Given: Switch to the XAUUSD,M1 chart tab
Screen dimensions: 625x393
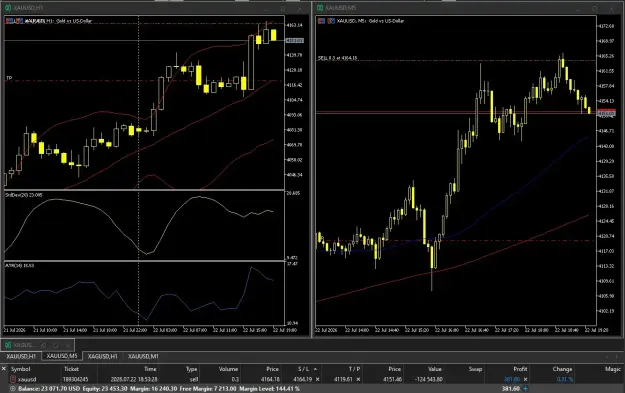Looking at the screenshot, I should click(143, 356).
